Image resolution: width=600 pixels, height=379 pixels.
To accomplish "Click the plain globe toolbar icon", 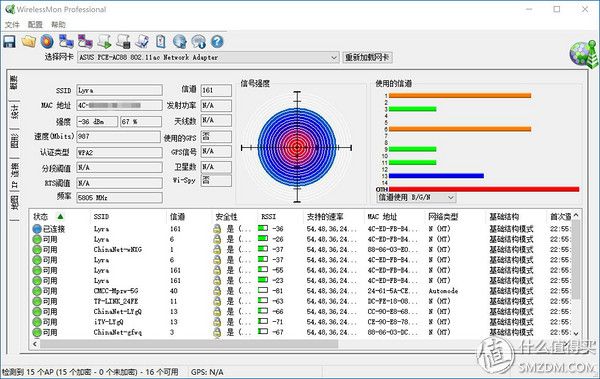I will pyautogui.click(x=179, y=41).
